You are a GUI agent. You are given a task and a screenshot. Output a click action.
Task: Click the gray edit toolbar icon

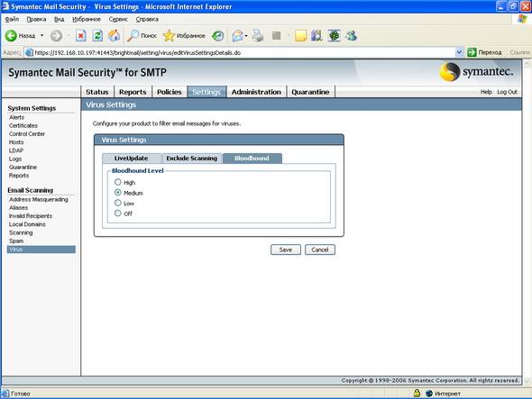click(277, 36)
